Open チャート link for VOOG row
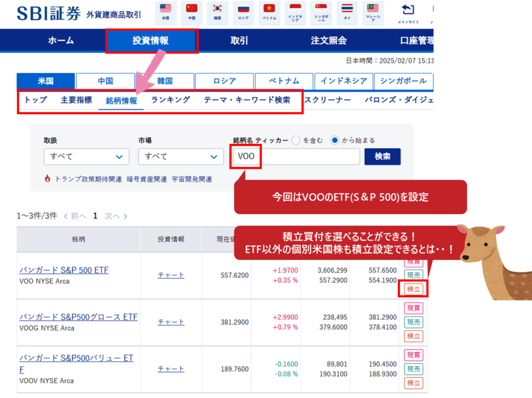The height and width of the screenshot is (398, 532). [x=171, y=322]
